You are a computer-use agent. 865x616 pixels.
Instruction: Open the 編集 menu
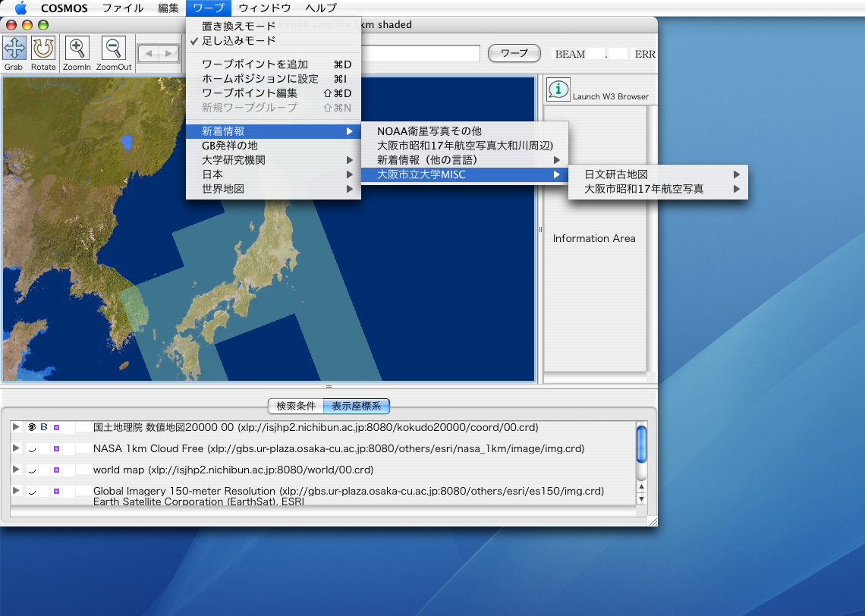(168, 8)
